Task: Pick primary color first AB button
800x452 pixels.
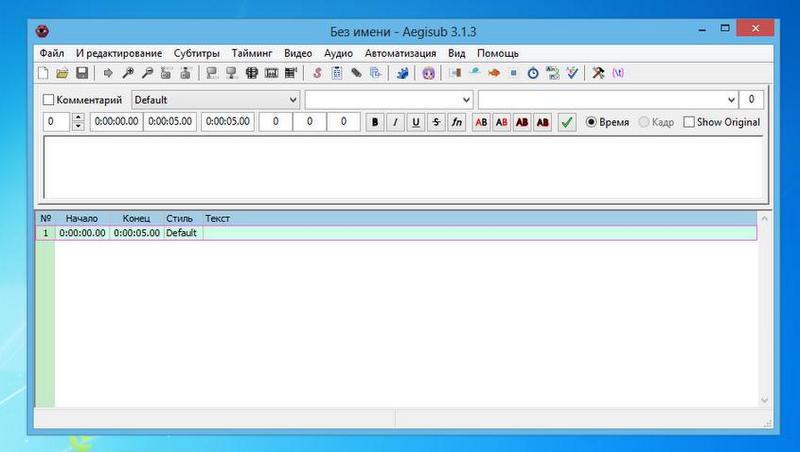Action: click(x=481, y=122)
